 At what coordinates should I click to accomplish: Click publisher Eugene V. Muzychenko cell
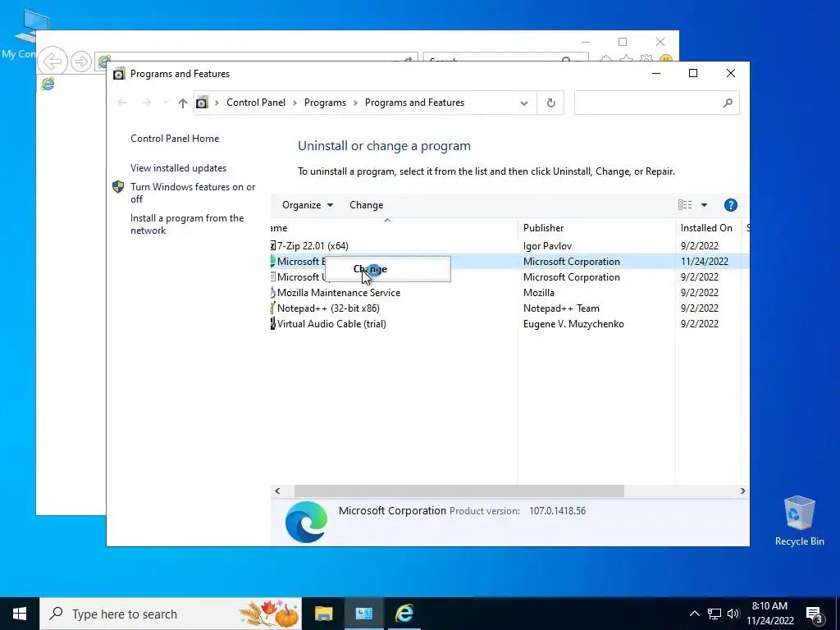(573, 323)
